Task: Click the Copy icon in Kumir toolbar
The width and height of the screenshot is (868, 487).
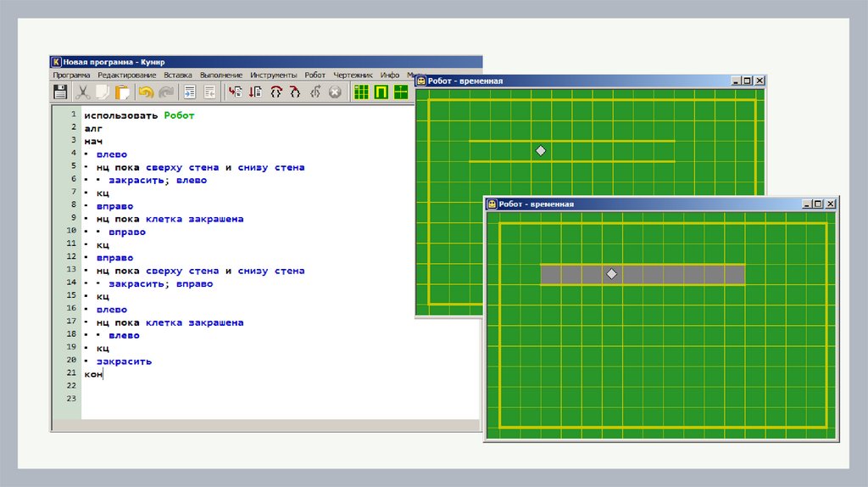Action: pyautogui.click(x=103, y=92)
